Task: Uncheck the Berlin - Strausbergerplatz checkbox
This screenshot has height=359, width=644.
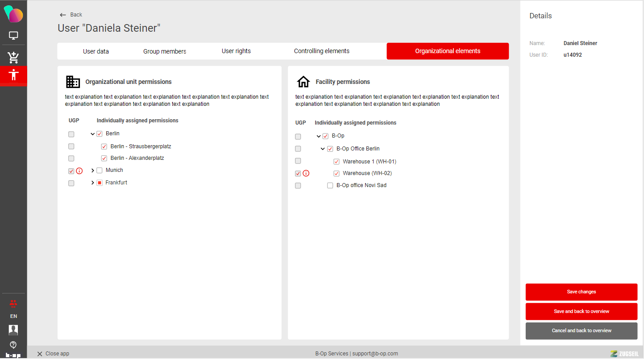Action: [104, 146]
